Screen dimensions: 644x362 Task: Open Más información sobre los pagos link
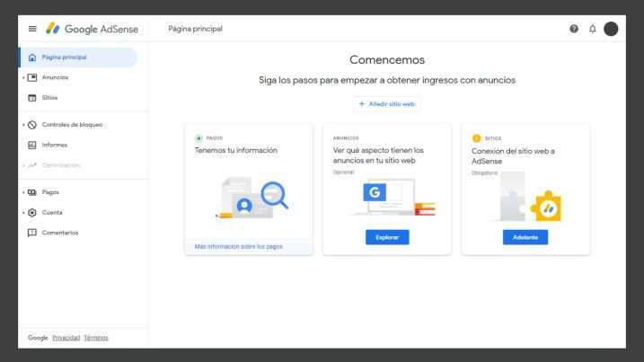click(x=239, y=246)
